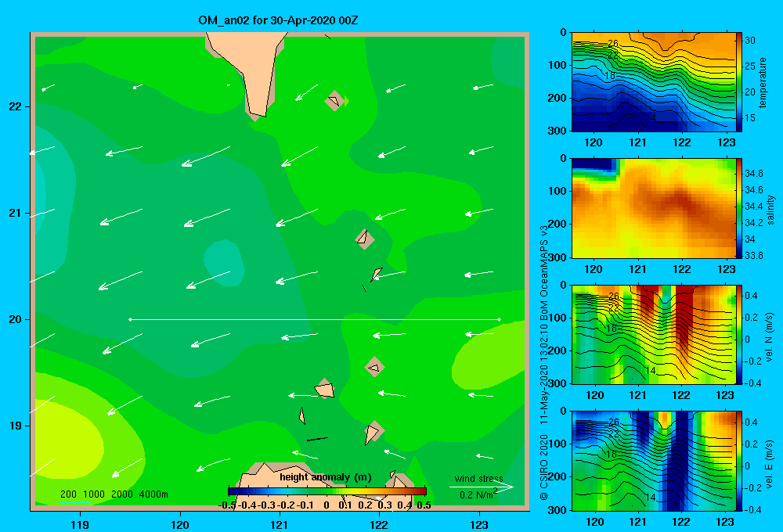Click the salinity color scale bar
The image size is (783, 532).
click(x=739, y=208)
